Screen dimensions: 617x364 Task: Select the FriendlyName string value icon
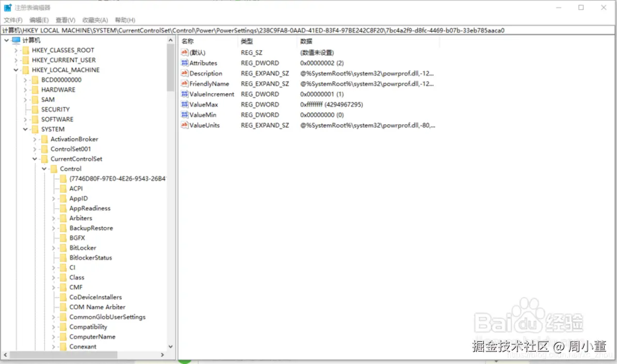185,84
